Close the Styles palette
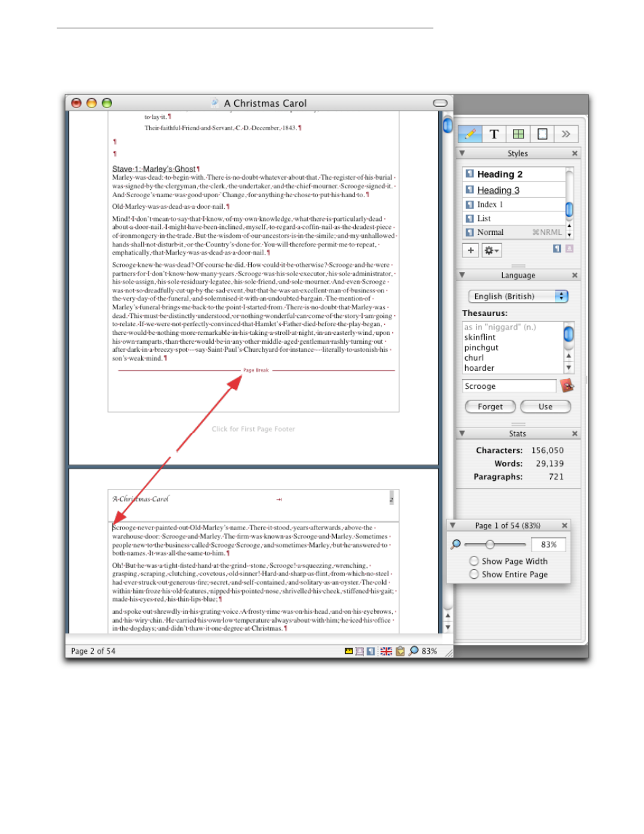 (575, 153)
